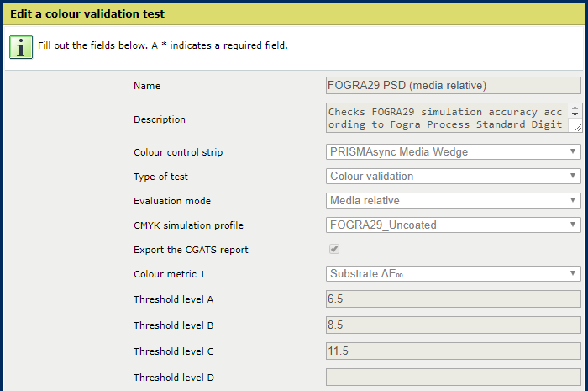Open the Colour metric 1 dropdown

(453, 273)
